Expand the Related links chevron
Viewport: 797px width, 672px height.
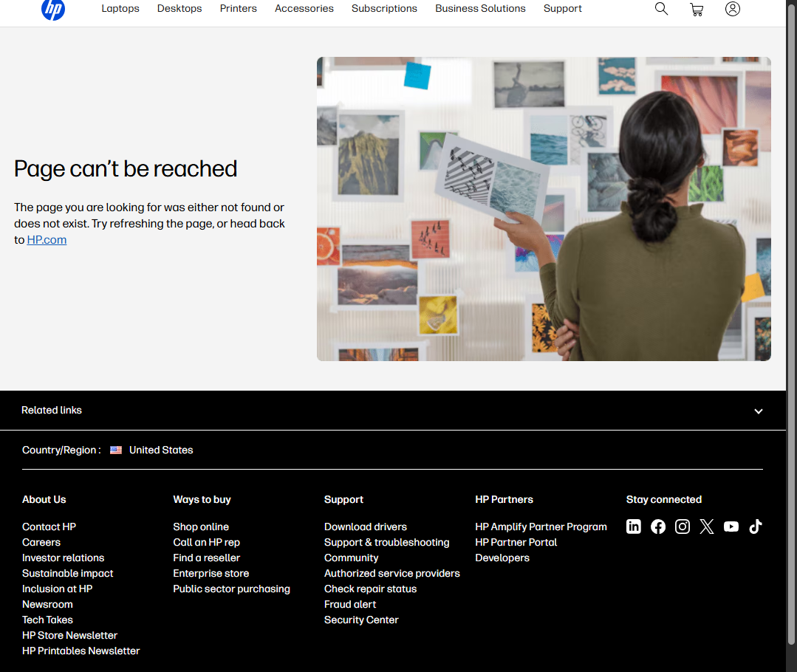[x=758, y=411]
